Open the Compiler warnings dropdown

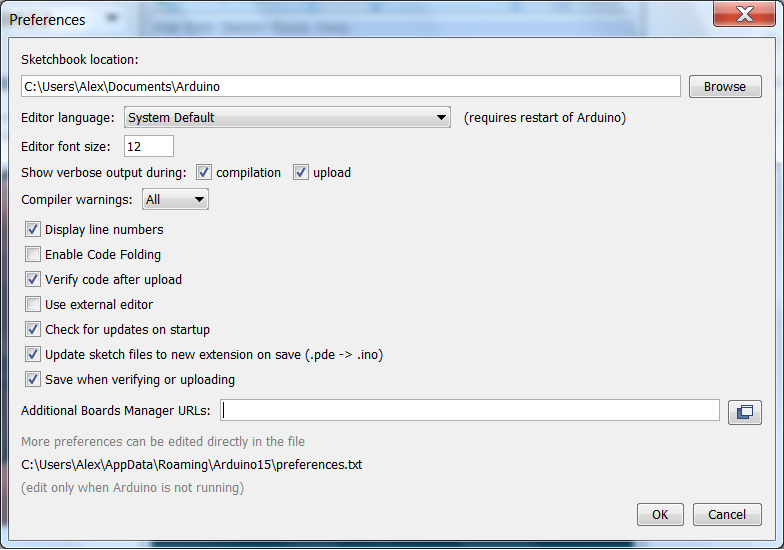click(x=175, y=200)
